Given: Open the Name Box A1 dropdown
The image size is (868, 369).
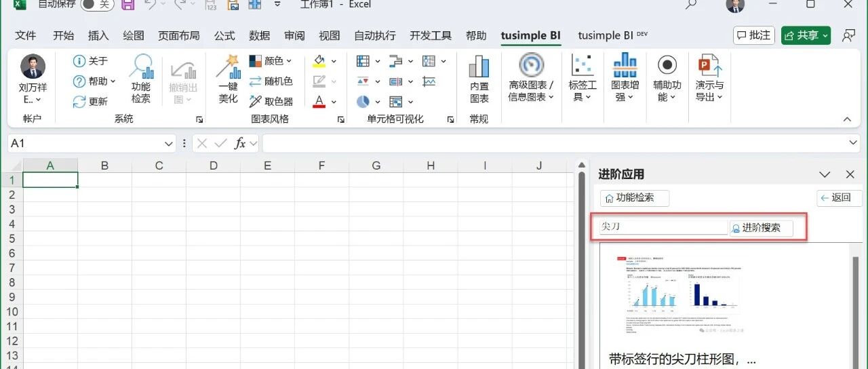Looking at the screenshot, I should (x=169, y=144).
